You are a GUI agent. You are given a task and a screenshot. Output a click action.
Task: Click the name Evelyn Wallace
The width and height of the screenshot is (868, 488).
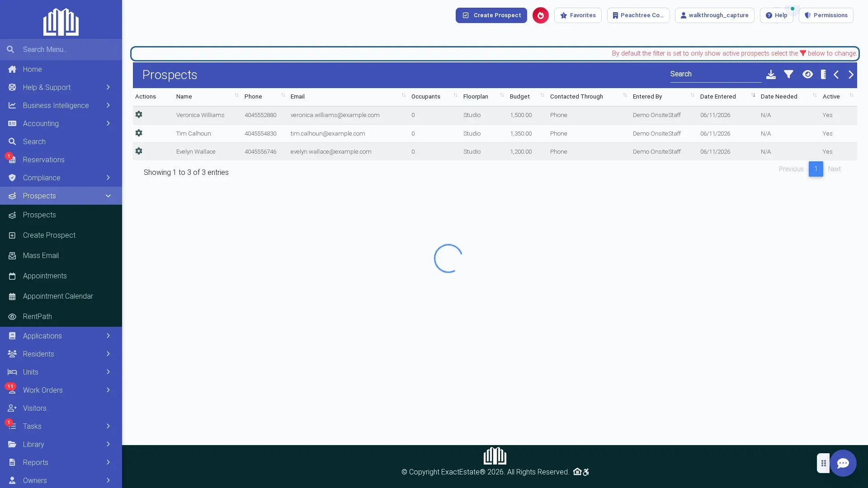point(195,152)
